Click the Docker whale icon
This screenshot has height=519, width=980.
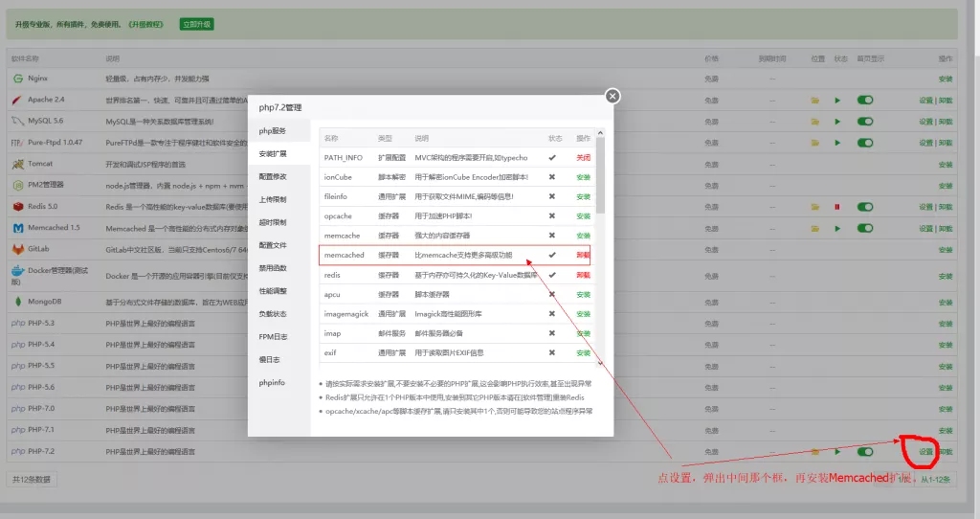pos(17,271)
